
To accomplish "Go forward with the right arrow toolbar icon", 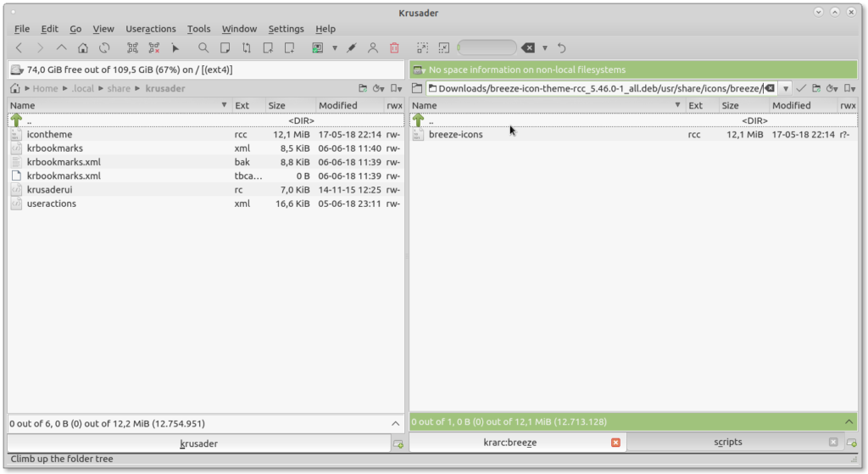I will click(40, 48).
